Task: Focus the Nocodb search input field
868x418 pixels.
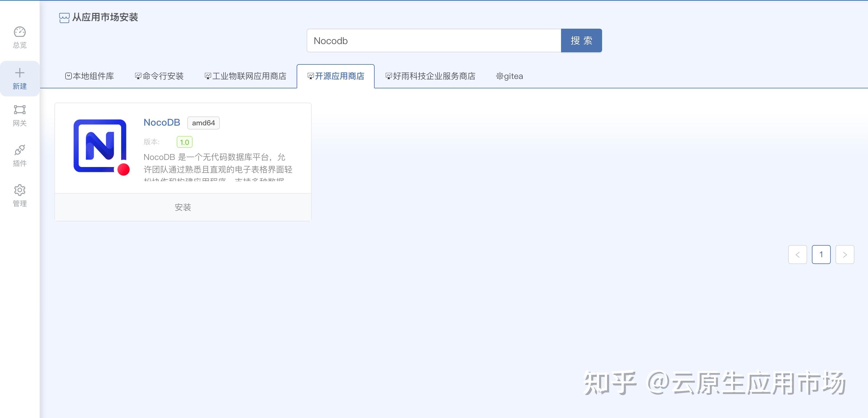Action: 433,41
